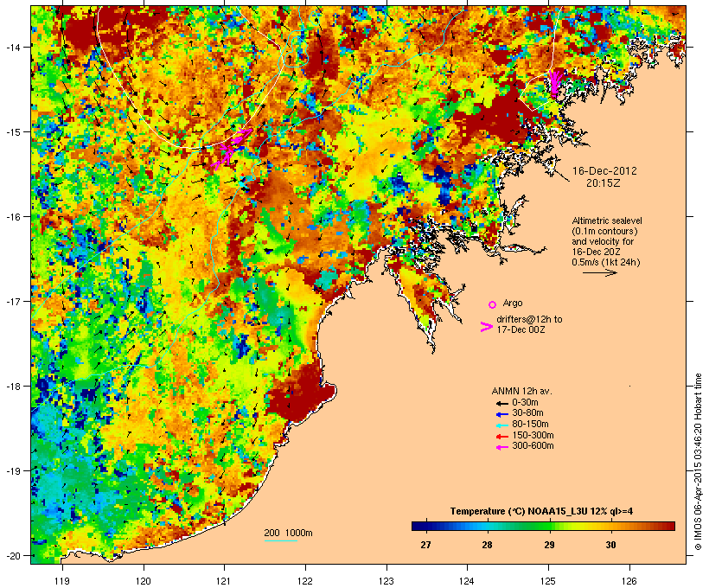The height and width of the screenshot is (588, 709).
Task: Click the Argo legend label
Action: (513, 303)
